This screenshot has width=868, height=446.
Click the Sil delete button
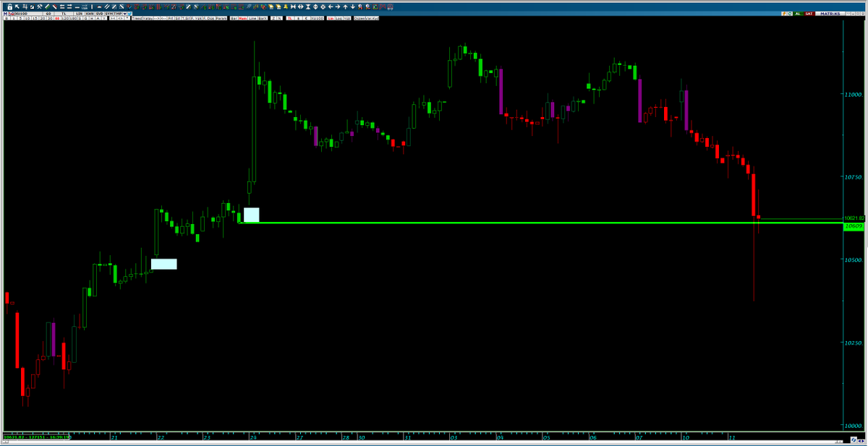point(177,18)
